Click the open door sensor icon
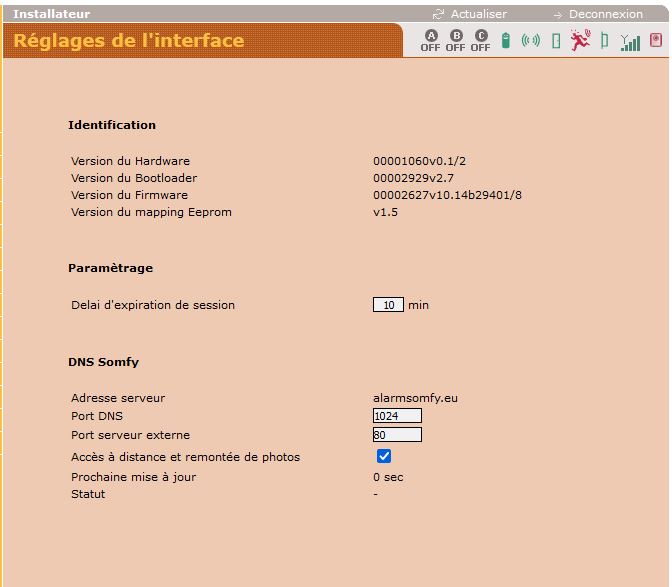Image resolution: width=672 pixels, height=587 pixels. 604,41
